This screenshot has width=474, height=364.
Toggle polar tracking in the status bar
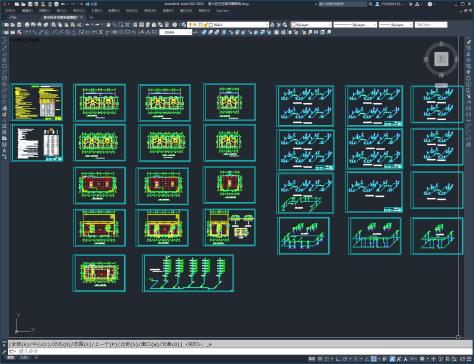pyautogui.click(x=345, y=359)
